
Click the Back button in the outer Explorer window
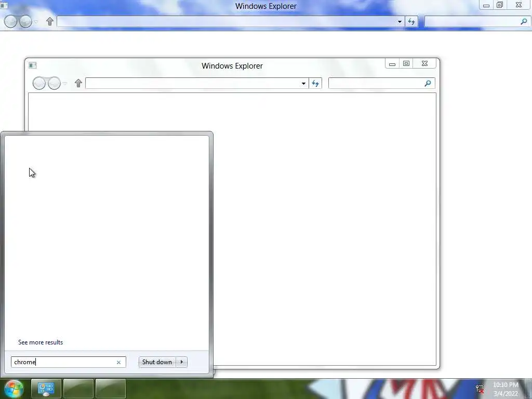click(x=10, y=21)
